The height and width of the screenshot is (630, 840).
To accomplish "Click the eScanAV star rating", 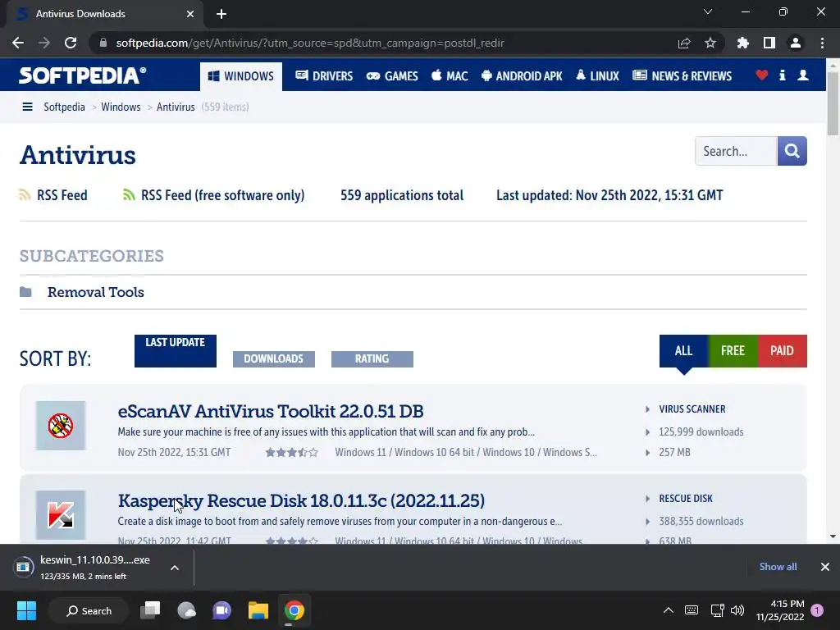I will [292, 453].
